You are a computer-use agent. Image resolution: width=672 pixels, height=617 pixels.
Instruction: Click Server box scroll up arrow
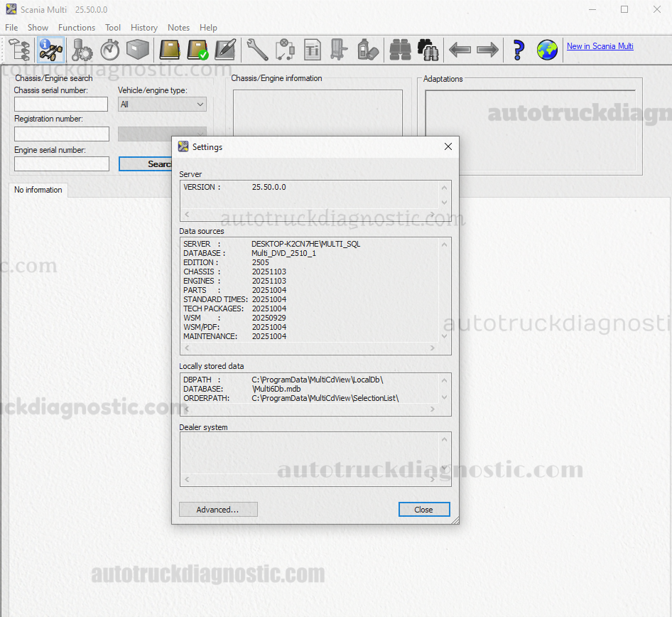click(x=445, y=188)
